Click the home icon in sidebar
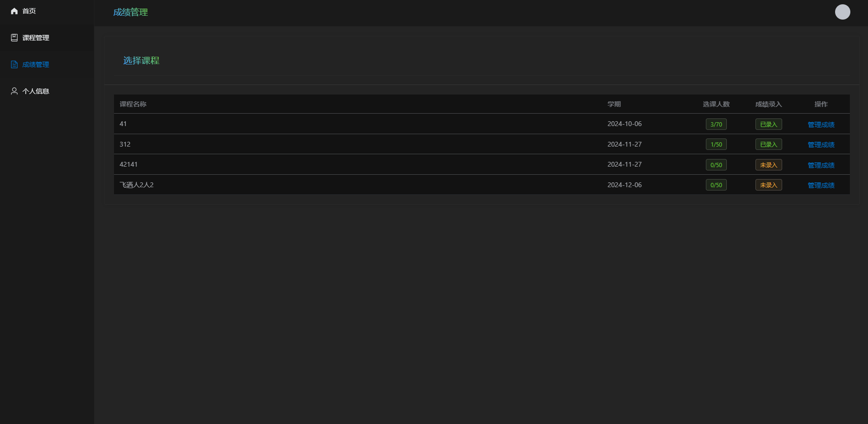Screen dimensions: 868x424 14,11
